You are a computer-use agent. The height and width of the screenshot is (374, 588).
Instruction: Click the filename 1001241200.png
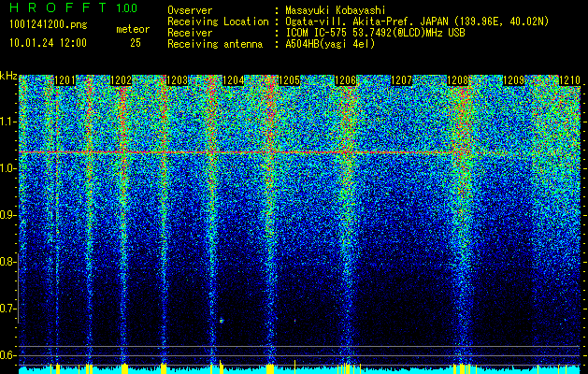tap(49, 25)
